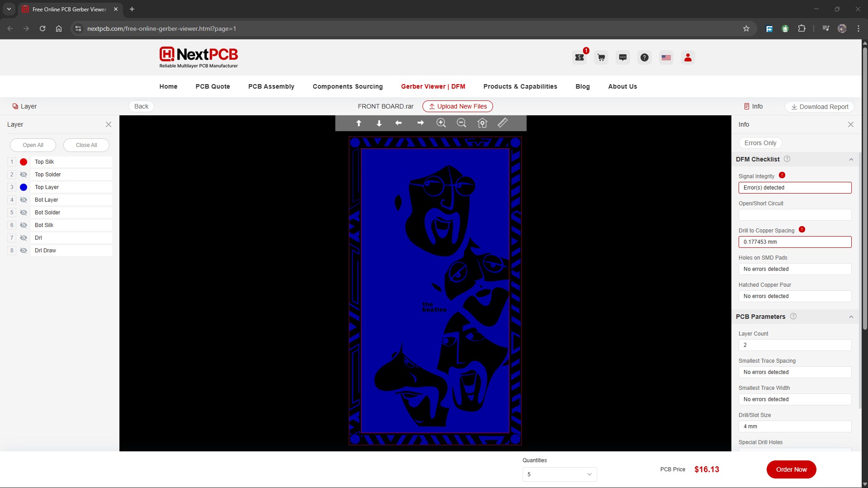This screenshot has width=868, height=488.
Task: Close the Layer panel
Action: [109, 124]
